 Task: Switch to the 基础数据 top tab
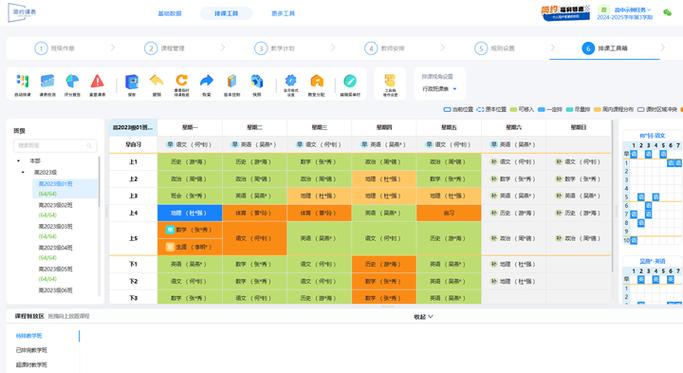[169, 14]
